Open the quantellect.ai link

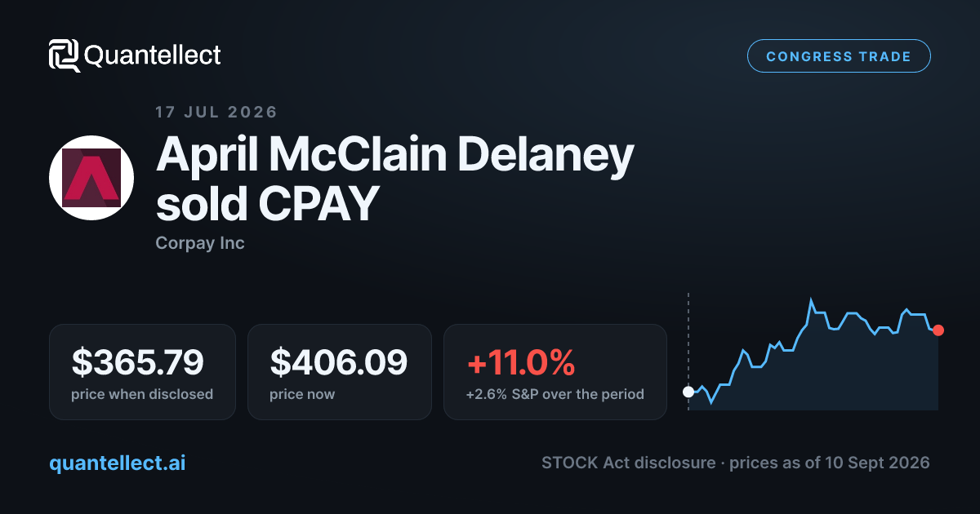(x=118, y=463)
